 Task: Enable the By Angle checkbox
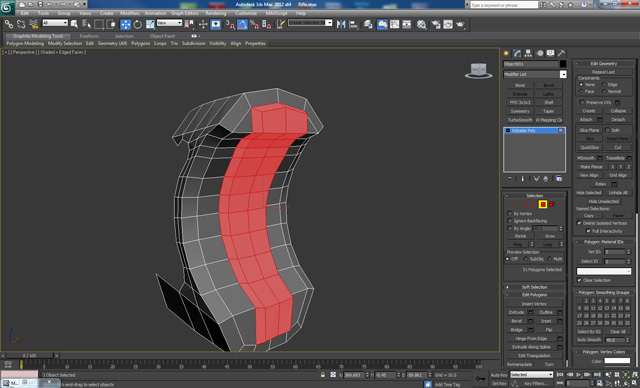[510, 228]
